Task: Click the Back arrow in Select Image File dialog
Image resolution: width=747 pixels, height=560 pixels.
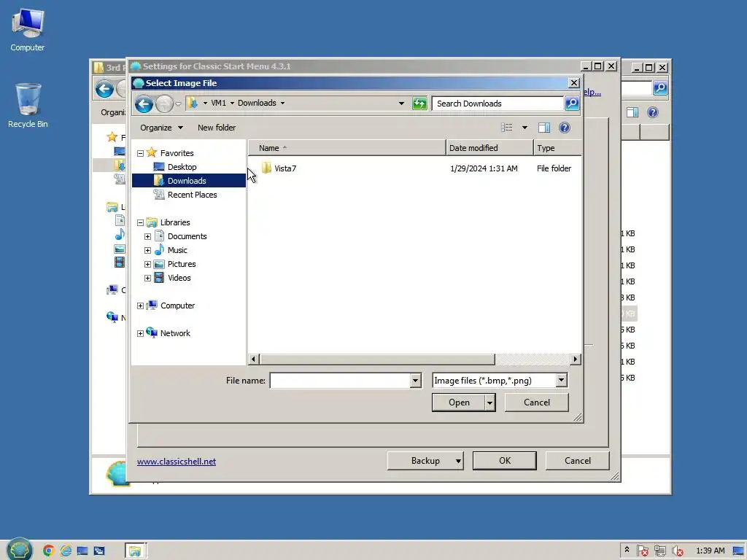Action: (144, 104)
